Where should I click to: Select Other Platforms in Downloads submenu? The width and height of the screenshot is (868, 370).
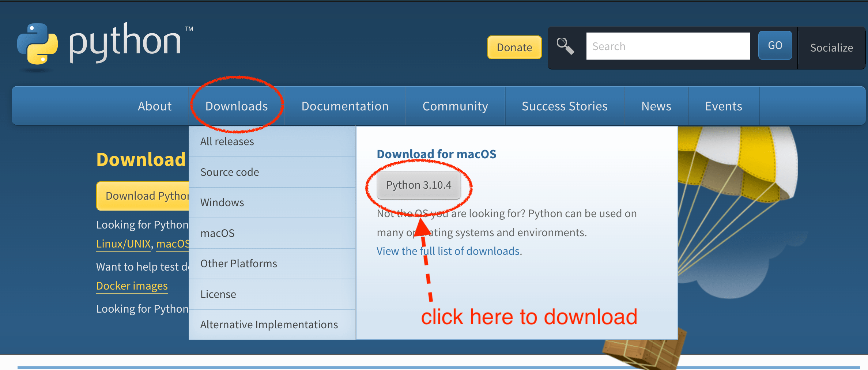point(272,264)
